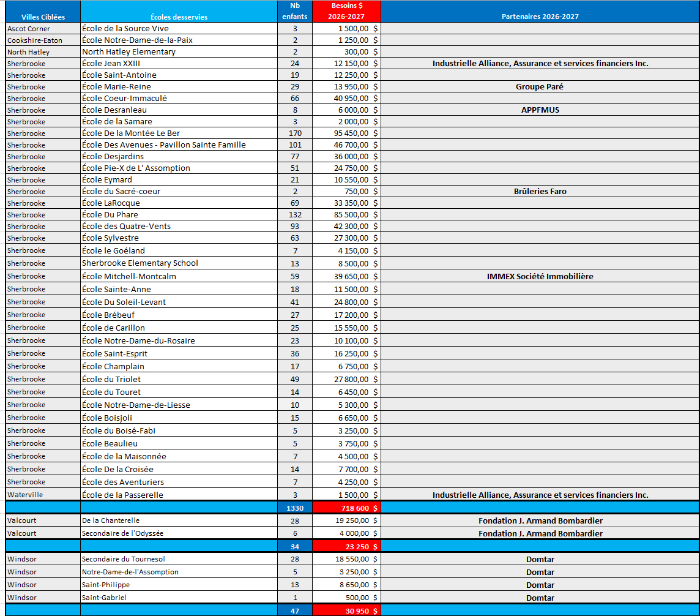Click the École de la Source Vive cell
Screen dimensions: 700x616
point(179,28)
